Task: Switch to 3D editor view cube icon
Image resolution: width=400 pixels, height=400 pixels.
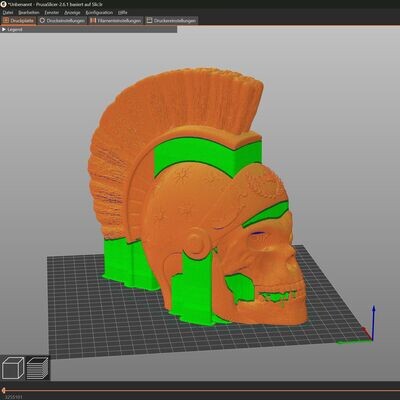Action: click(13, 368)
